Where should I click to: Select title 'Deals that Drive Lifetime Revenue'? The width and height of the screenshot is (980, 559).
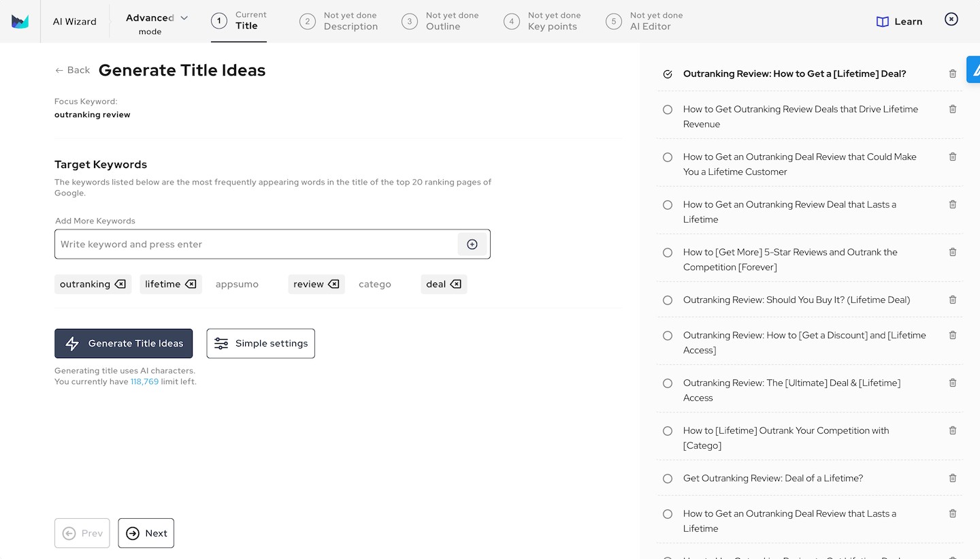(x=668, y=110)
